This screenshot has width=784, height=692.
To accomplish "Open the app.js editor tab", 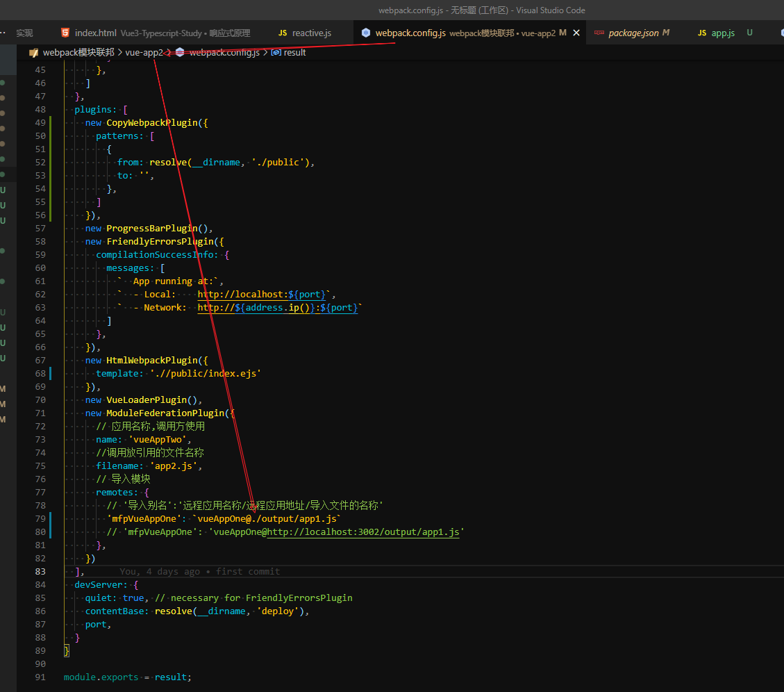I will tap(724, 33).
